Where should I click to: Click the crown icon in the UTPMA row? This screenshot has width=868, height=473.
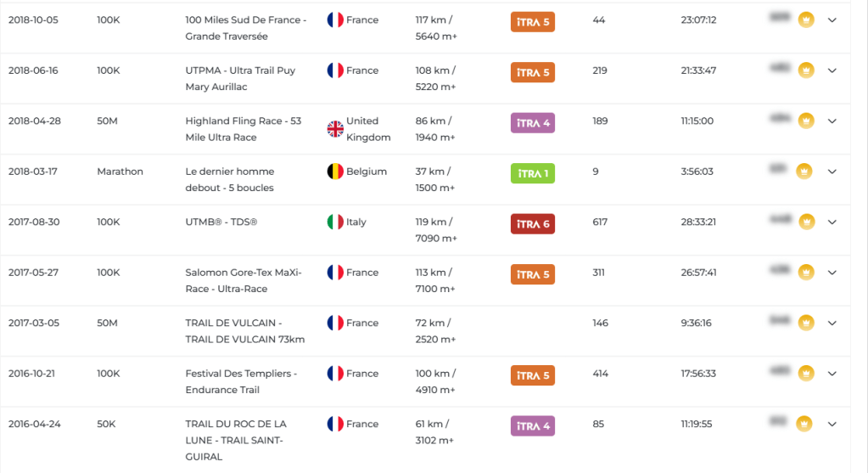pos(806,70)
